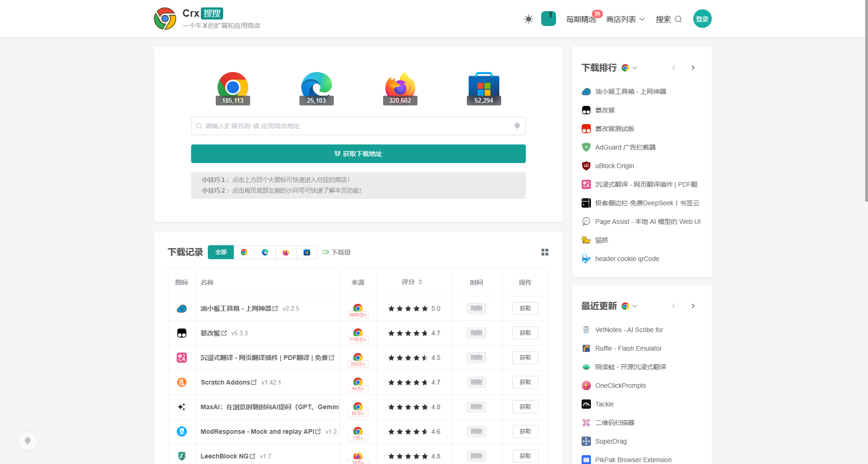This screenshot has width=868, height=464.
Task: Click 获取 for 篡改猴 row
Action: [x=525, y=333]
